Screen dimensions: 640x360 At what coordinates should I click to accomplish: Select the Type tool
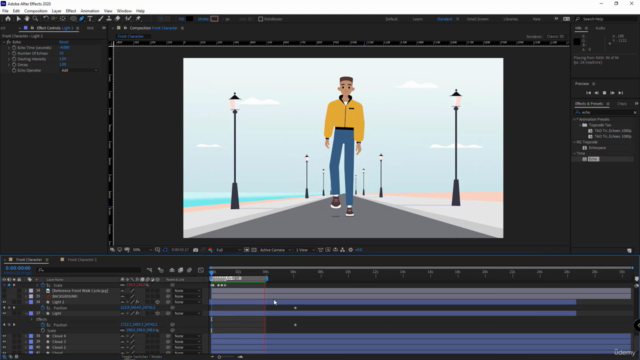tap(90, 19)
